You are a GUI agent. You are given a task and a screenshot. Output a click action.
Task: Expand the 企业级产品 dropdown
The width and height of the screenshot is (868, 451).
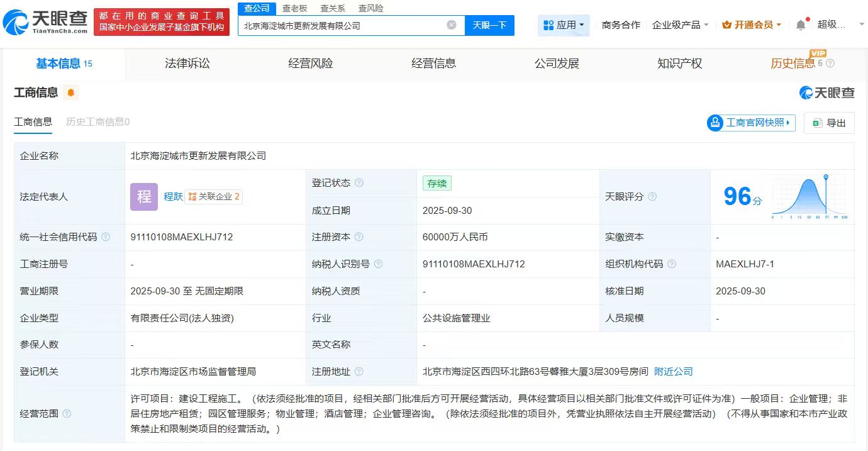tap(681, 25)
